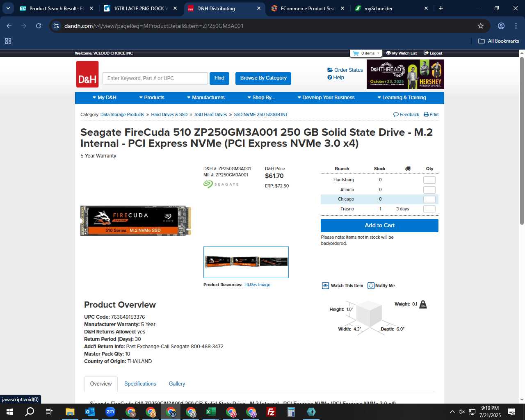The width and height of the screenshot is (525, 420).
Task: Open Excel from taskbar
Action: click(x=211, y=412)
